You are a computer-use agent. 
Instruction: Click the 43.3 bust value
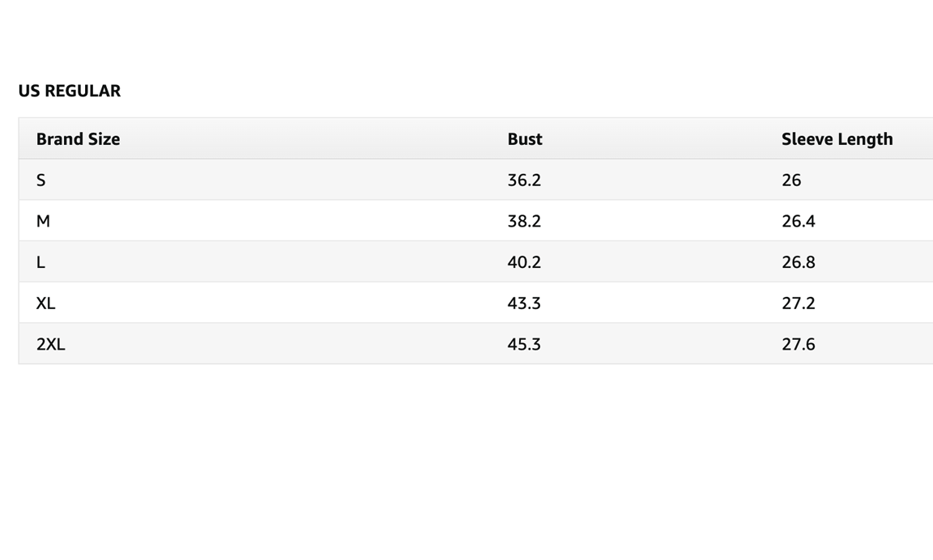[524, 303]
